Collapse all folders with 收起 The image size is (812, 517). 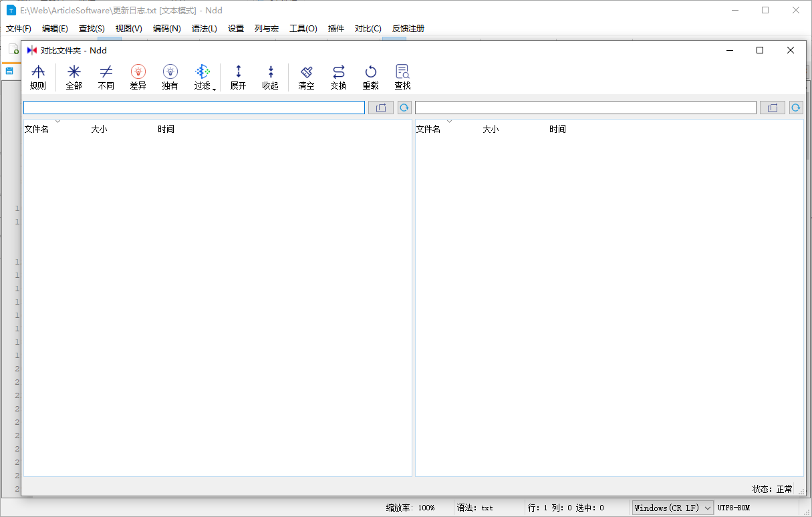click(270, 77)
